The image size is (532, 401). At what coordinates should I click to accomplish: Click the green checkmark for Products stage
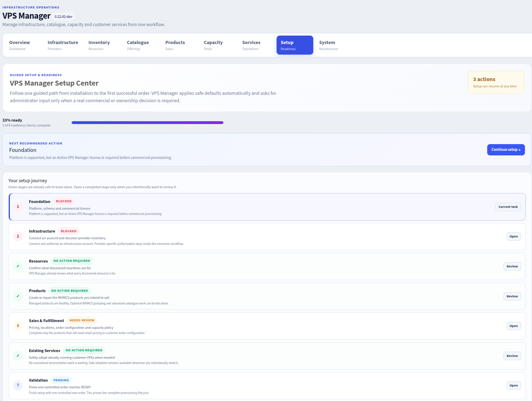click(x=18, y=296)
